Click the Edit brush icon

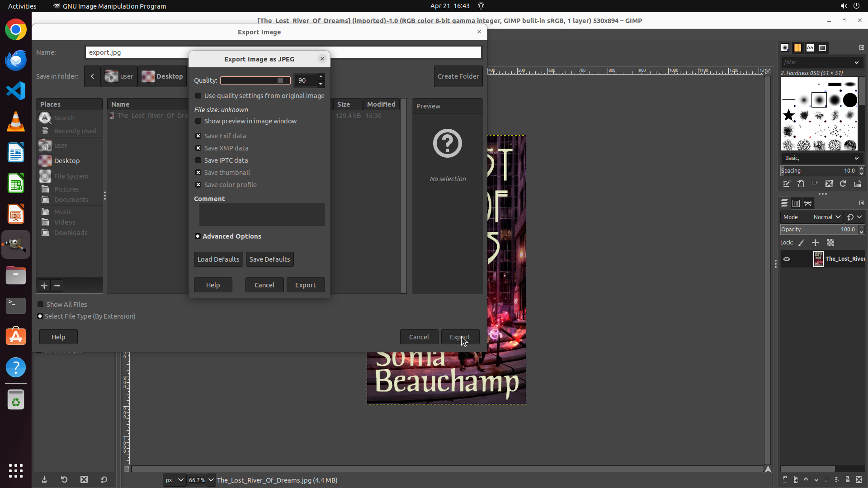coord(787,184)
